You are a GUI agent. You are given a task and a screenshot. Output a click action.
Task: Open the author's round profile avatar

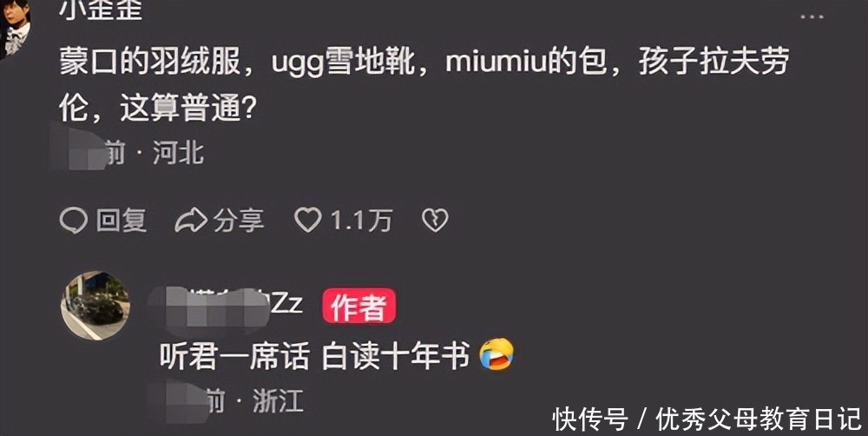click(95, 305)
